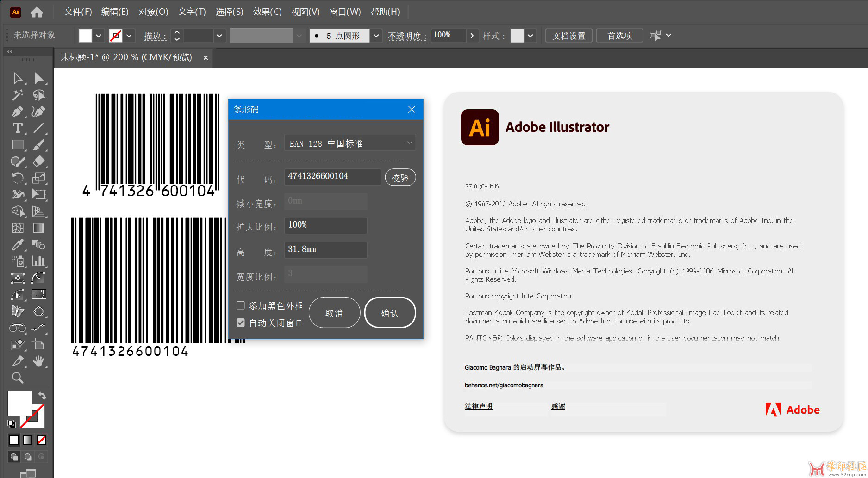Select the Zoom tool magnifier
Screen dimensions: 868x478
[x=18, y=378]
